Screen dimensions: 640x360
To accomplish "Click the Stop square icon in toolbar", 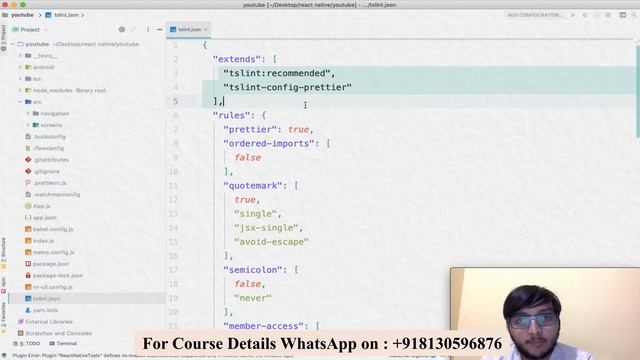I will click(x=608, y=15).
